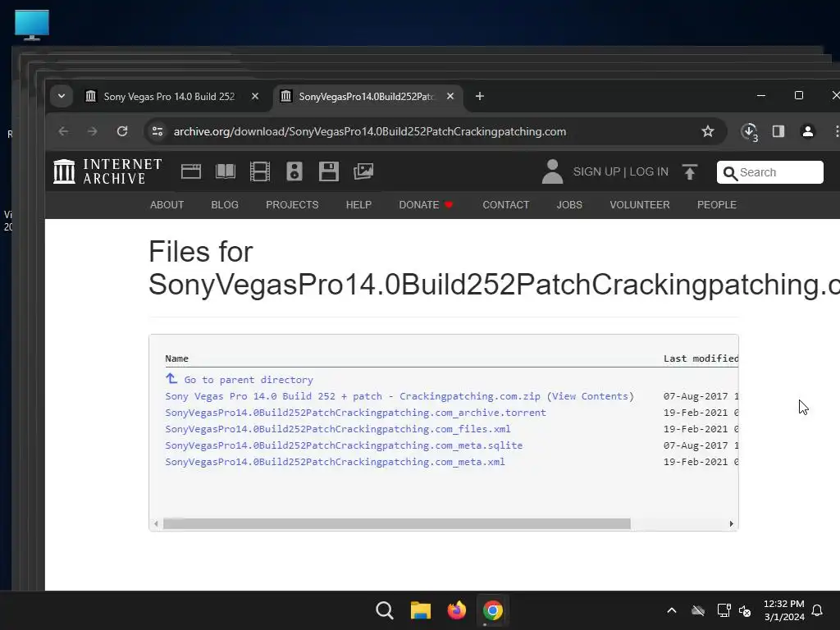Open BLOG menu item

click(x=225, y=205)
